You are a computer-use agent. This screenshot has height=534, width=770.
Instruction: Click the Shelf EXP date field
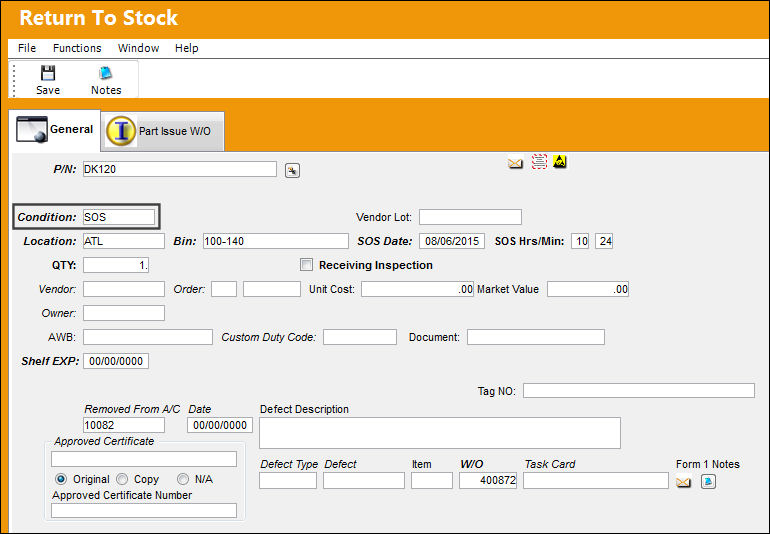[116, 361]
